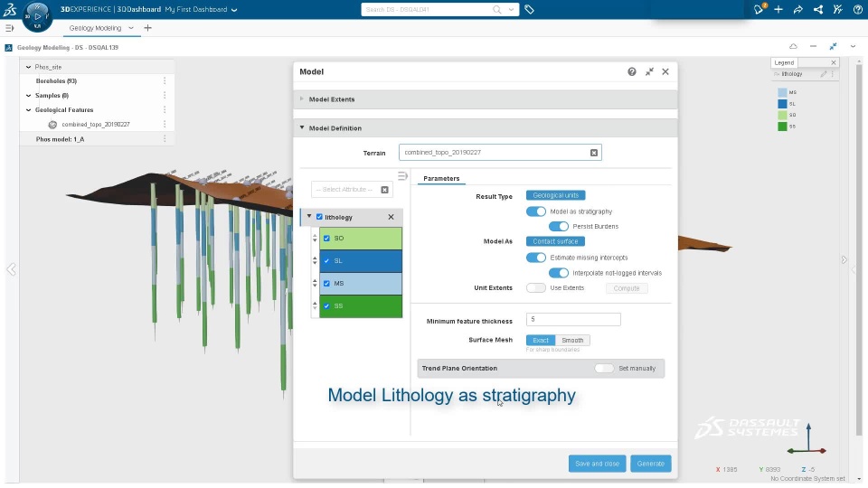This screenshot has width=868, height=488.
Task: Close the Model dialog
Action: 665,72
